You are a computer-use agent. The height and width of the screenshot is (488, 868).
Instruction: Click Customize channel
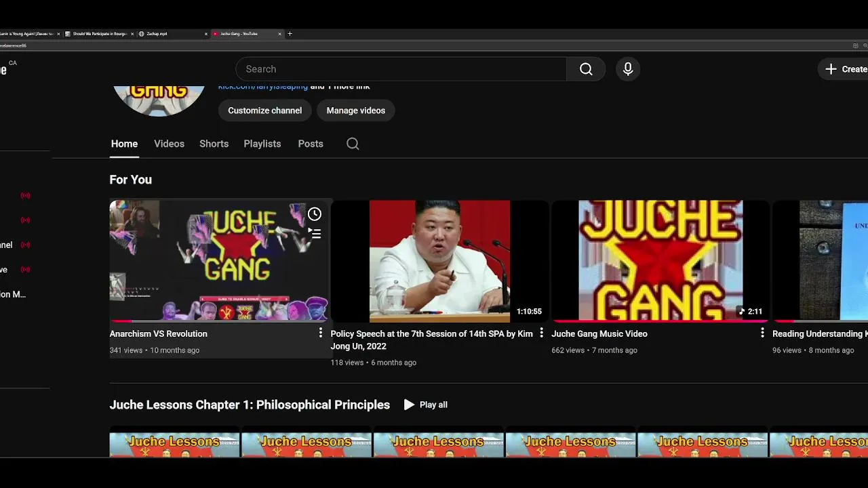[264, 110]
